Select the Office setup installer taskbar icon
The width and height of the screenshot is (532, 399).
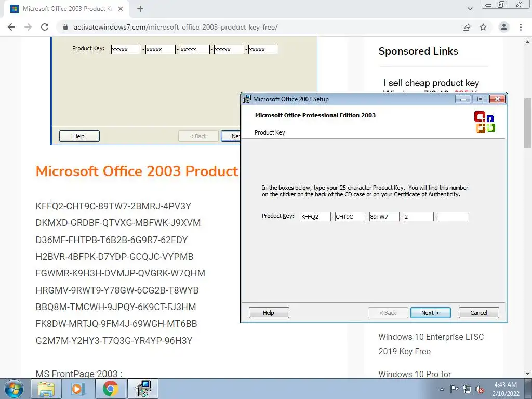(x=143, y=389)
